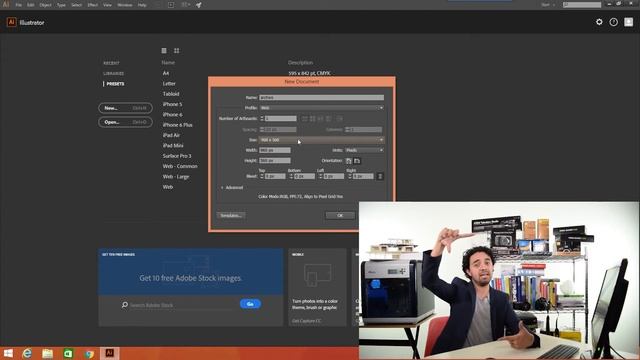Click the New... button
This screenshot has width=640, height=360.
click(x=125, y=108)
